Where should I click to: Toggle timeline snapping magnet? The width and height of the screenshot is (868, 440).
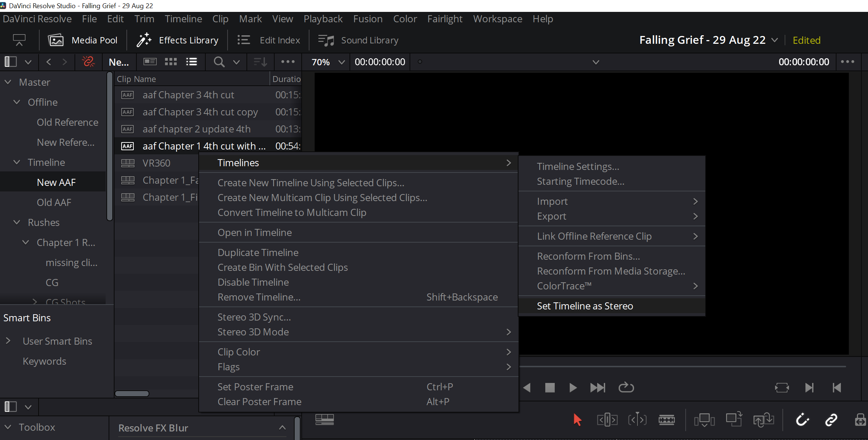click(802, 420)
